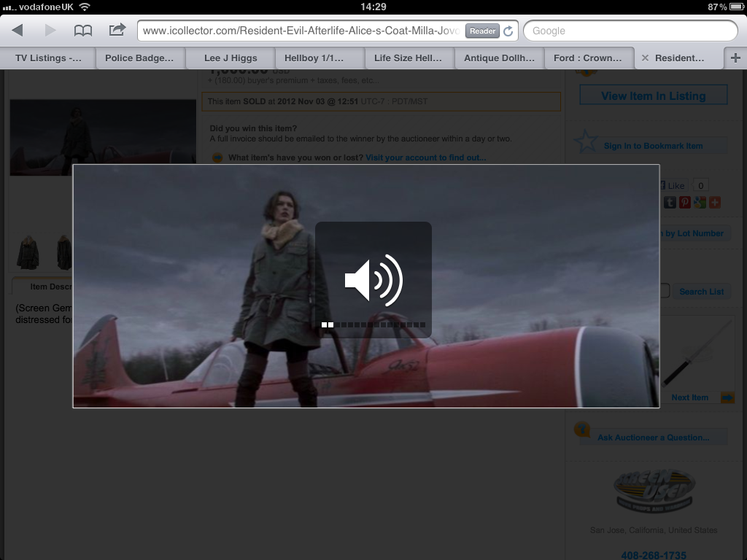Tap the share arrow icon
The height and width of the screenshot is (560, 747).
(117, 30)
